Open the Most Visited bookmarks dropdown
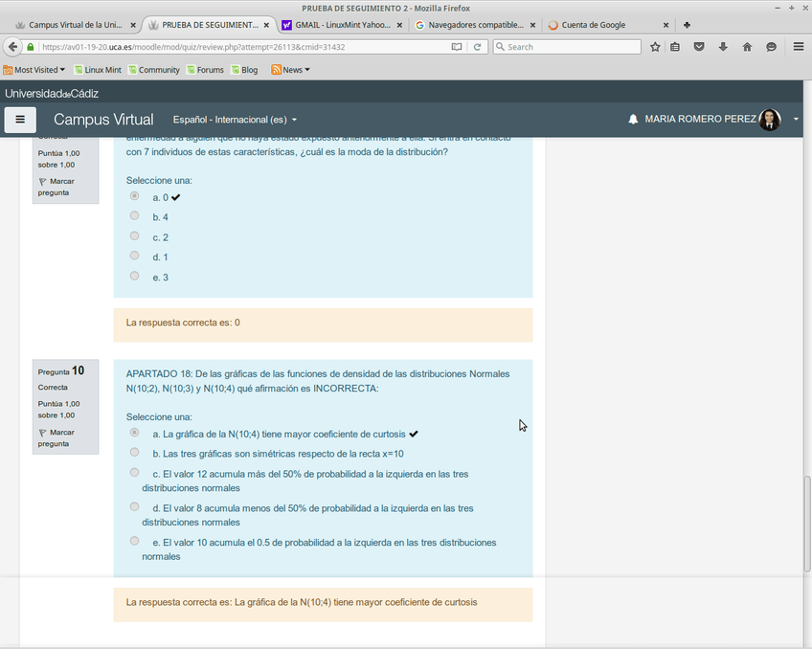Viewport: 812px width, 649px height. coord(34,70)
